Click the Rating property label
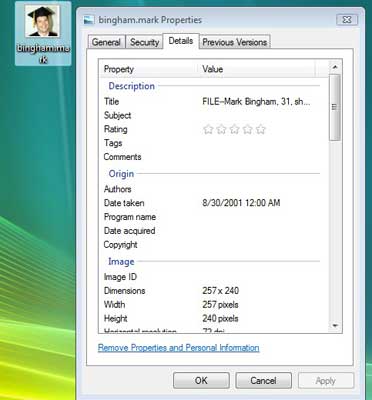The width and height of the screenshot is (372, 400). [x=116, y=129]
